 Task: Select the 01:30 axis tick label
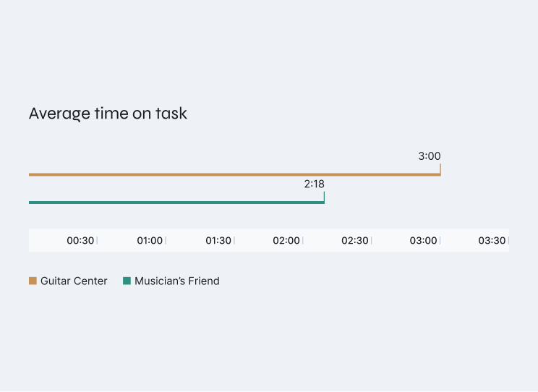tap(218, 241)
